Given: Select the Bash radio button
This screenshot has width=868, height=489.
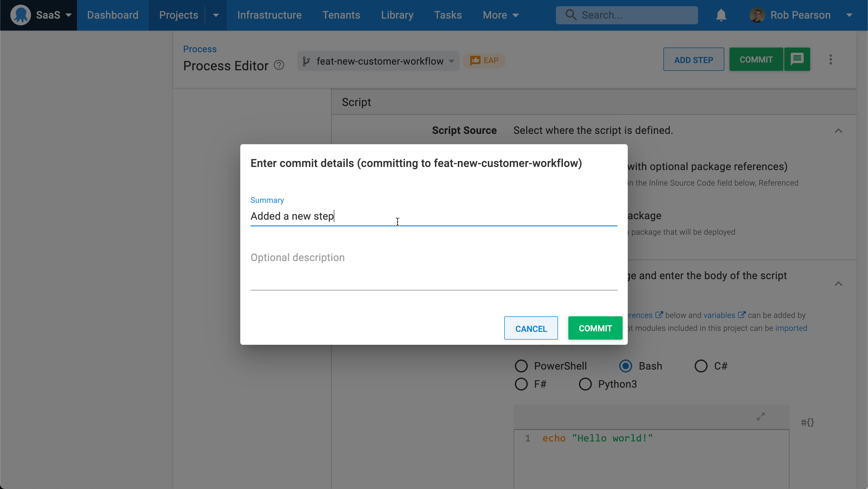Looking at the screenshot, I should coord(626,365).
